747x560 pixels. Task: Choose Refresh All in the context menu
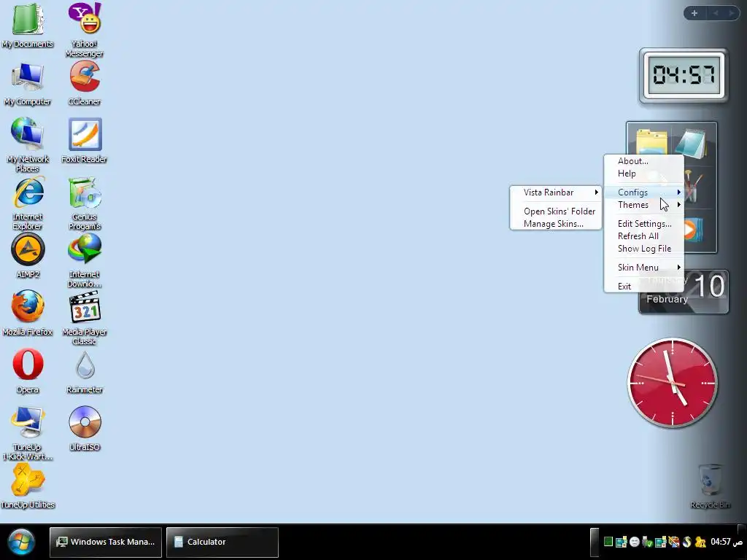coord(643,236)
